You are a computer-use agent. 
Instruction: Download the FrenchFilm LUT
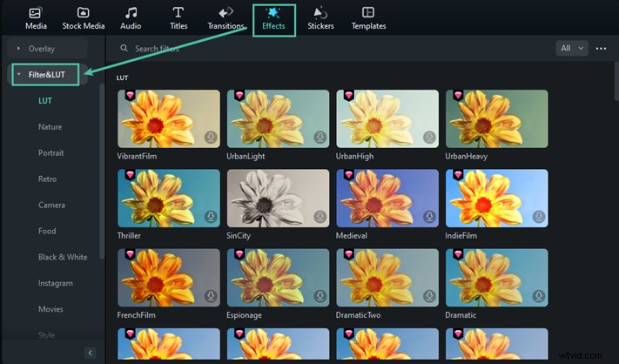pyautogui.click(x=211, y=296)
